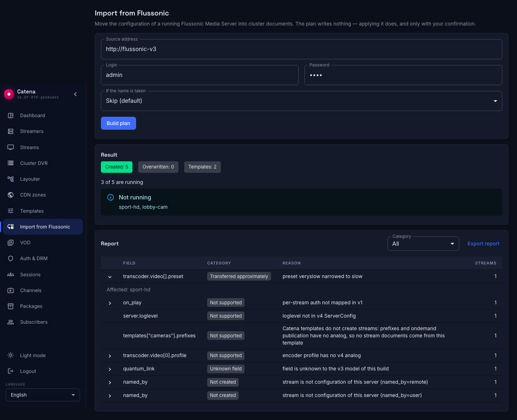Switch to Light mode
This screenshot has height=420, width=517.
click(x=43, y=355)
